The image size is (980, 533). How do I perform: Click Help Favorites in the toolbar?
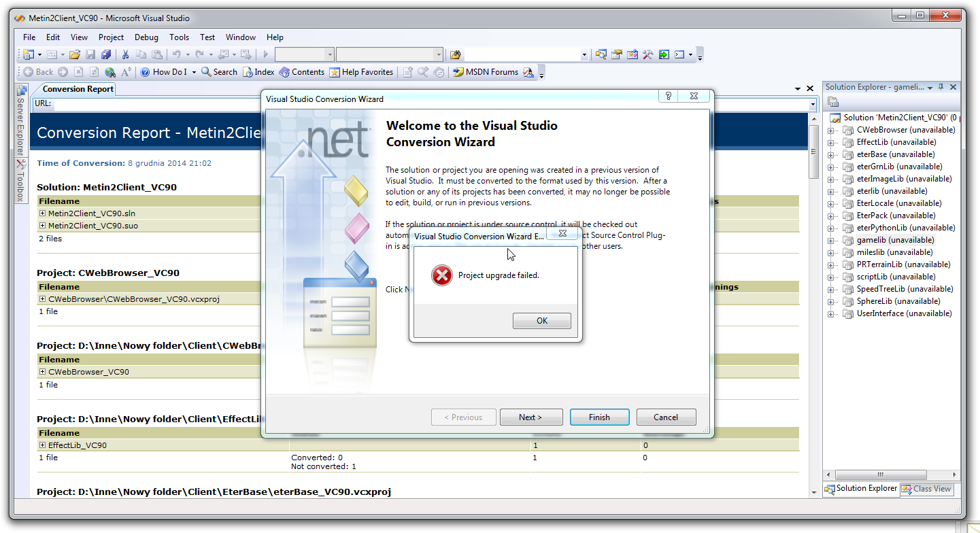coord(361,72)
